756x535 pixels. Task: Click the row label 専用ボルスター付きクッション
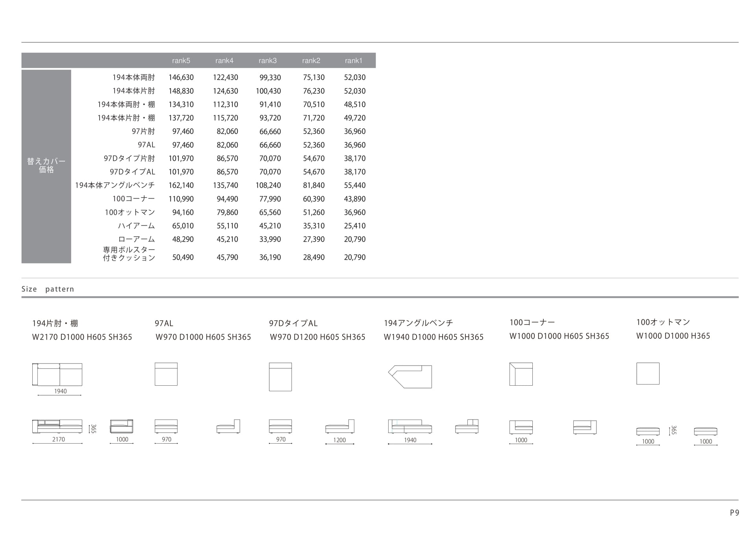point(129,254)
